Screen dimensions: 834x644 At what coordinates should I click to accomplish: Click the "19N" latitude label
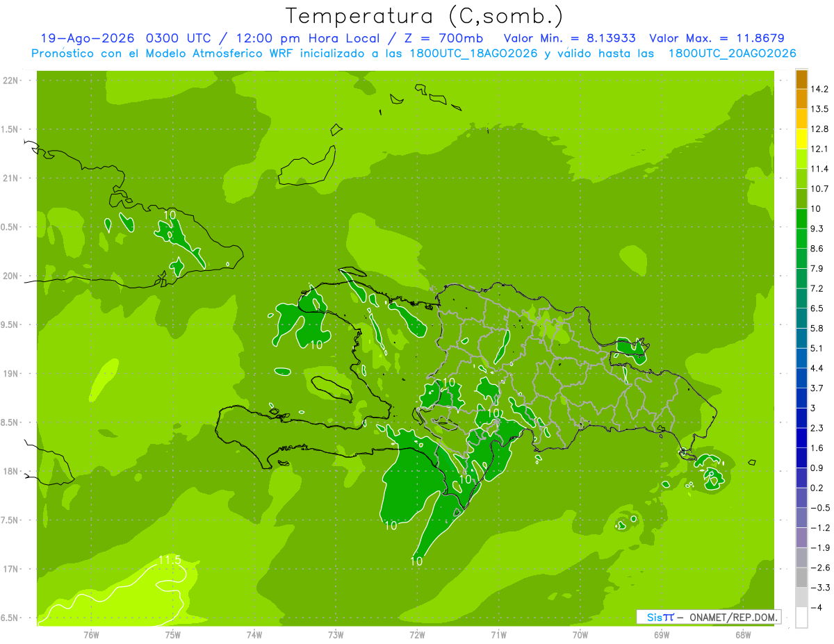[x=10, y=374]
